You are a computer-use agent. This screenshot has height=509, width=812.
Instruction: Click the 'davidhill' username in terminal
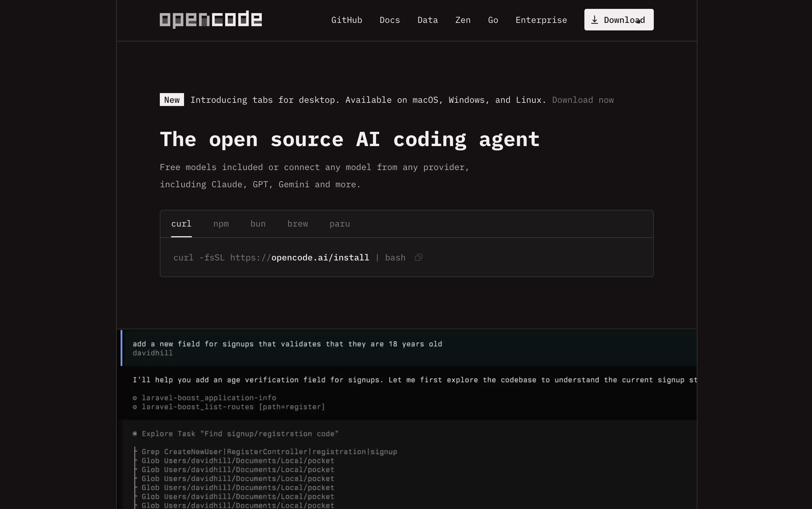pyautogui.click(x=153, y=353)
